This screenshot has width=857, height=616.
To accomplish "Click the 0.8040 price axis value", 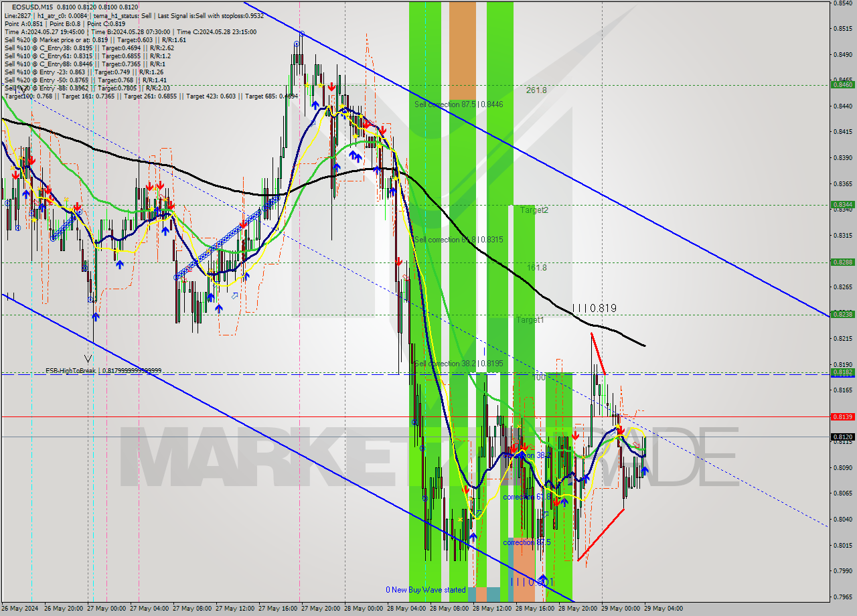I will (842, 520).
